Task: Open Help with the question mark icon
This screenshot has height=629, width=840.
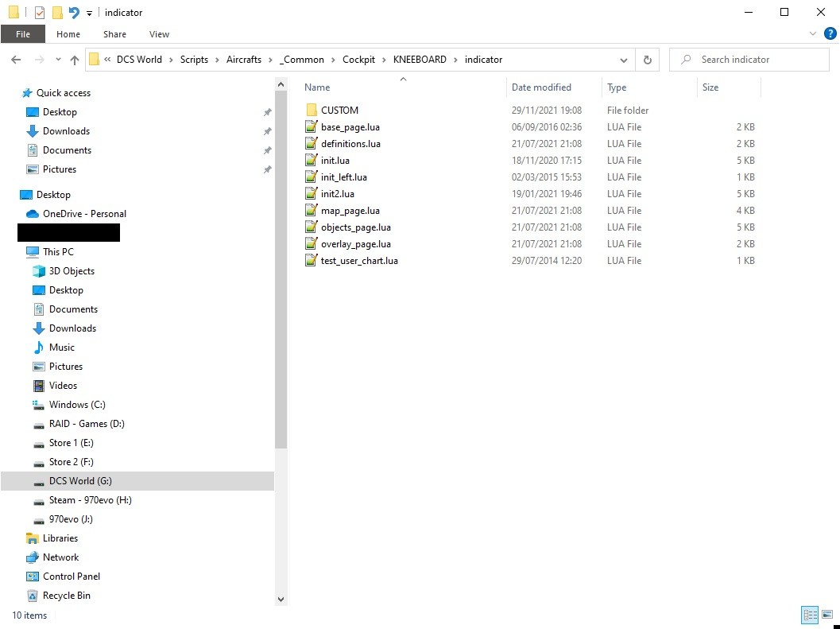Action: (x=830, y=33)
